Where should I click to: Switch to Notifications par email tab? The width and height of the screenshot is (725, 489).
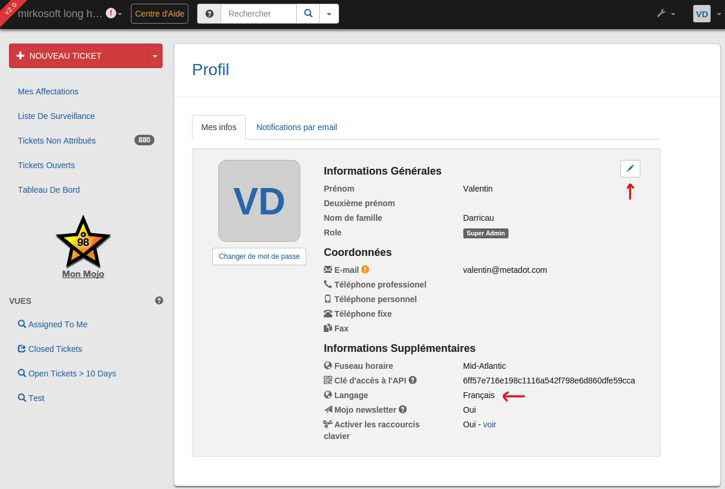[x=296, y=127]
